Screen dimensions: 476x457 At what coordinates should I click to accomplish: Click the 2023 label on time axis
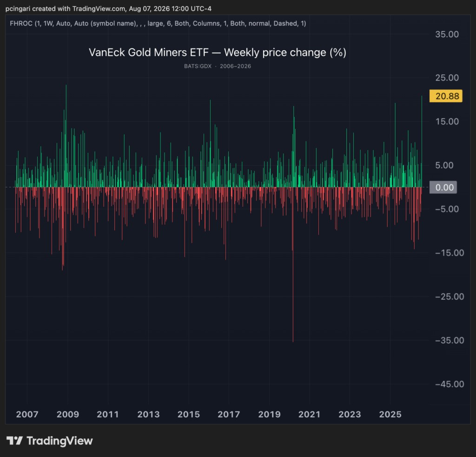coord(350,414)
